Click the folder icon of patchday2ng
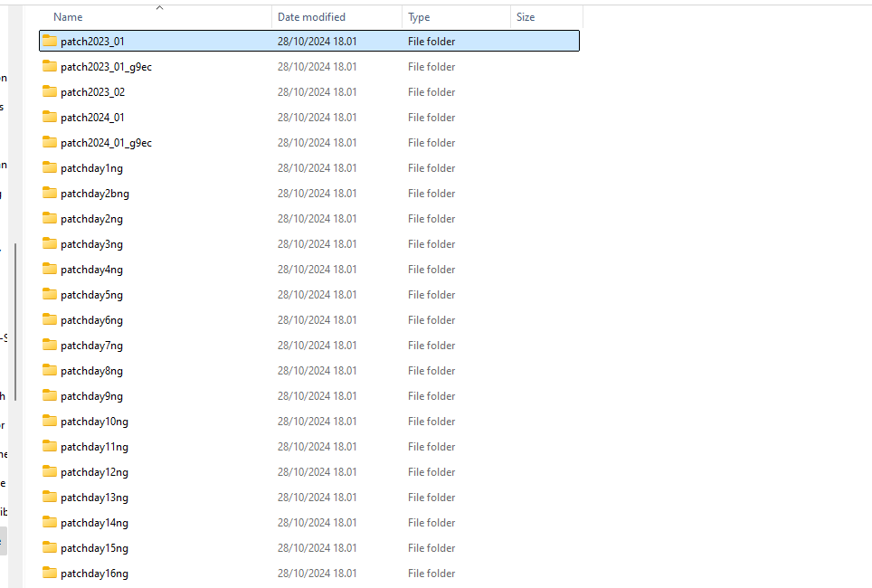 [50, 218]
